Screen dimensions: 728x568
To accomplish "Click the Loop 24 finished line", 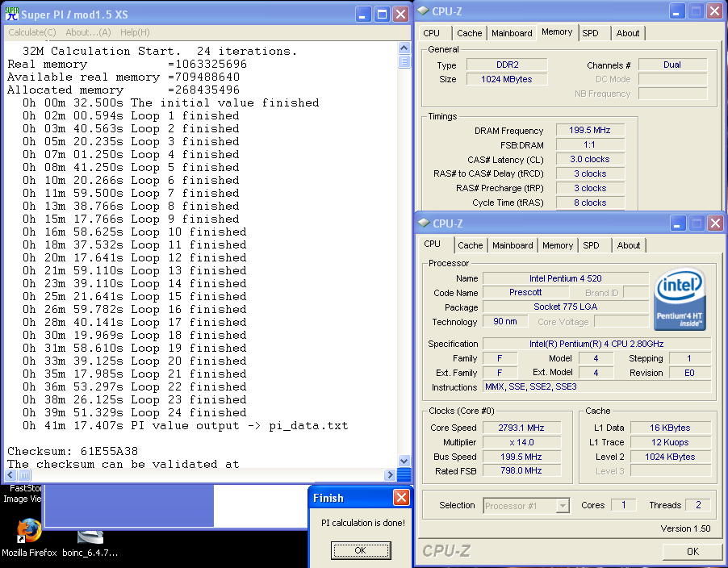I will tap(135, 412).
